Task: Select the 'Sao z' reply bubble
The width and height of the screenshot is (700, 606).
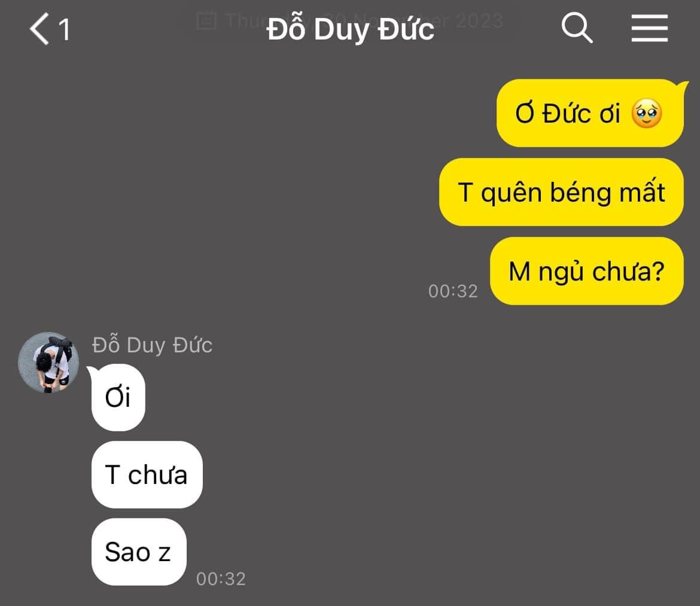Action: click(139, 552)
